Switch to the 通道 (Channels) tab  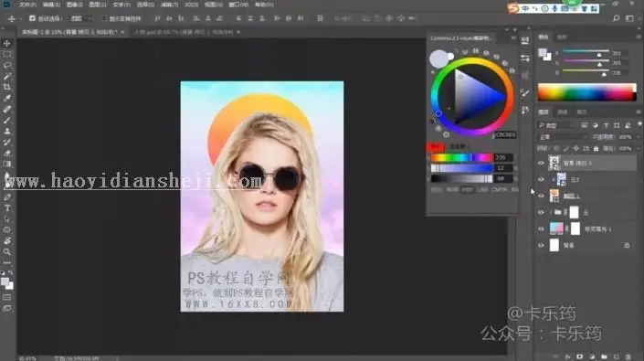tap(563, 111)
